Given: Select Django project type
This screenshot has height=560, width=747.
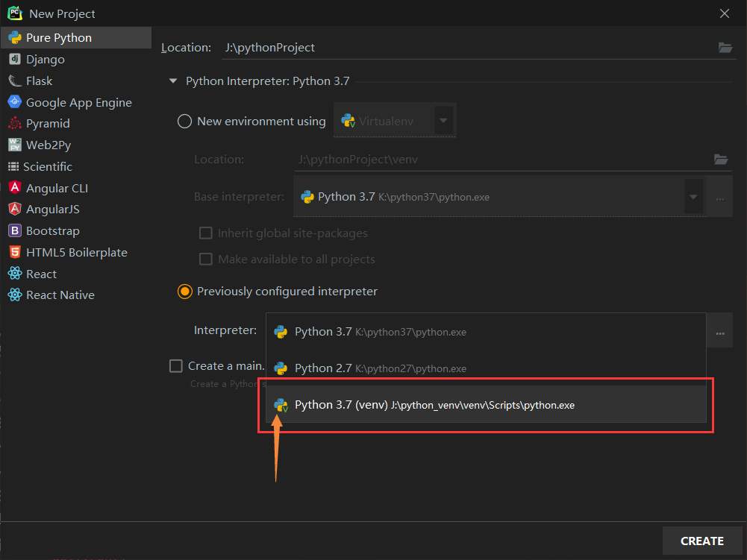Looking at the screenshot, I should (76, 59).
